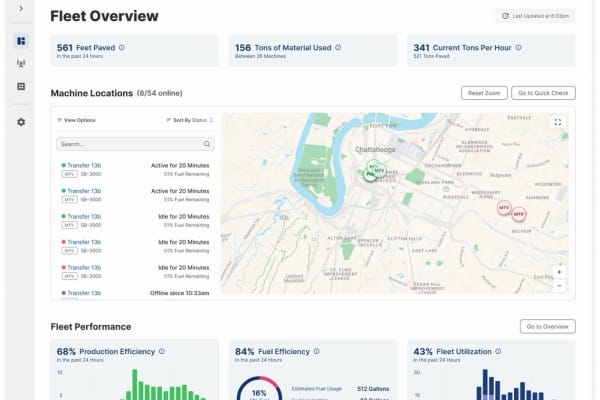Click the magnifier icon in the search box
The width and height of the screenshot is (600, 400).
tap(207, 144)
